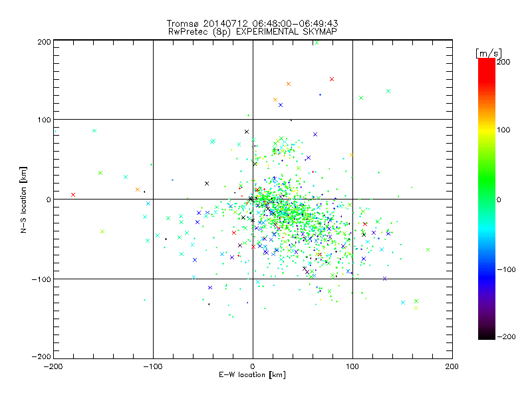Viewport: 532px width, 399px height.
Task: Select the green cross on the top plot border
Action: pos(317,43)
